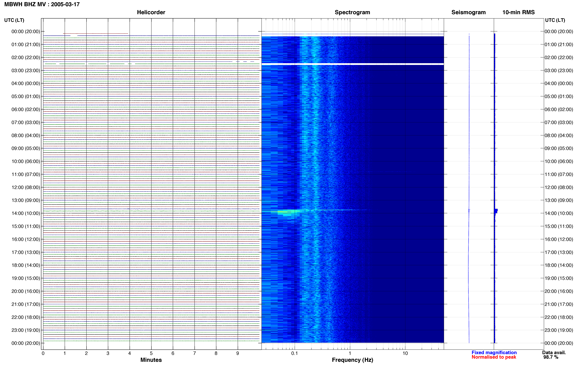Click the "0.1" tick on the frequency axis

[x=295, y=353]
